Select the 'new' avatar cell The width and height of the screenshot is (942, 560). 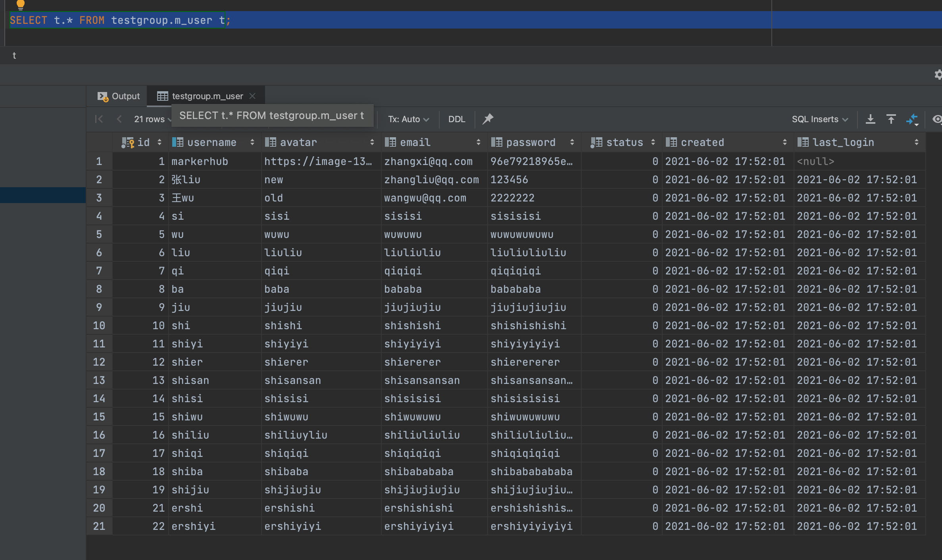point(321,180)
